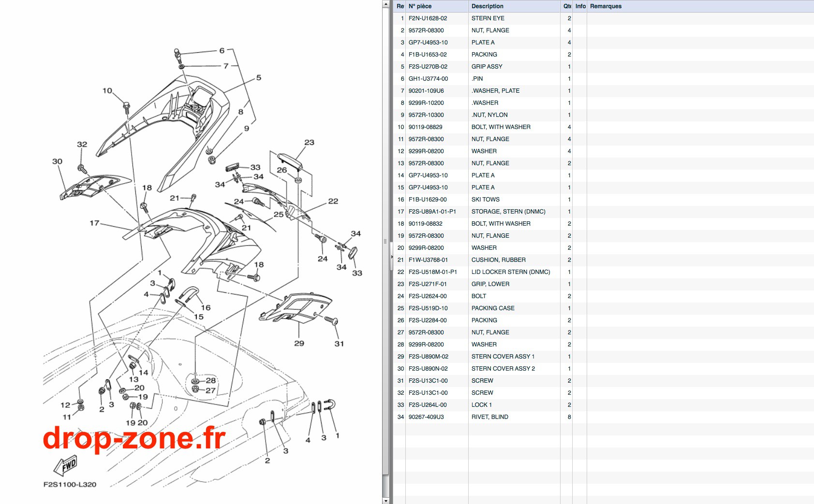The image size is (814, 504).
Task: Click the 'GRIP, LOWER' description
Action: [490, 284]
